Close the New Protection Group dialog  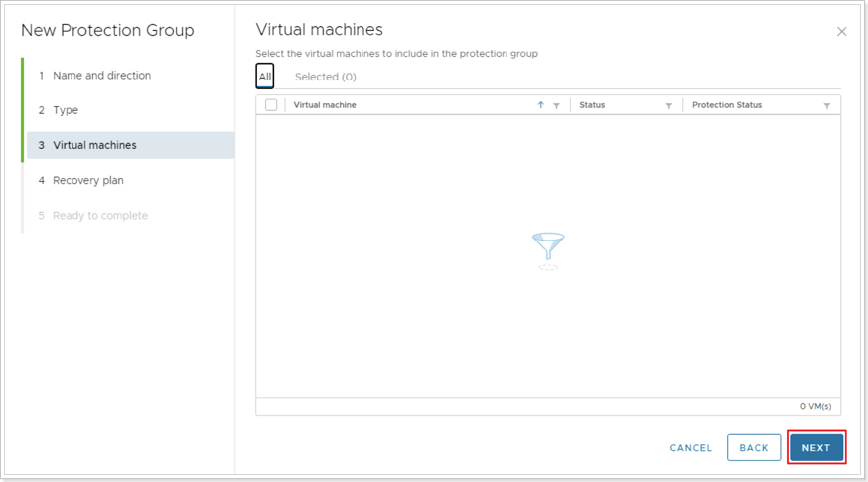[841, 32]
